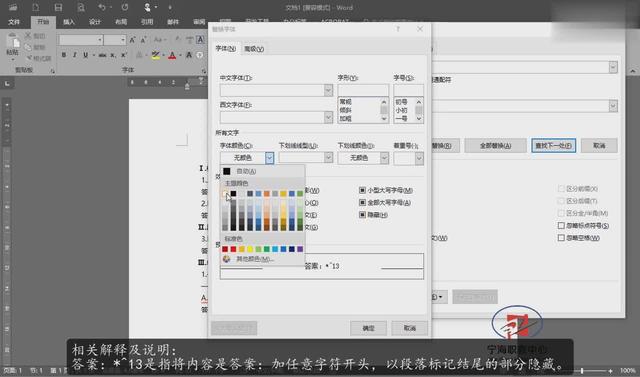The width and height of the screenshot is (640, 377).
Task: Click Replace All (全部替换) button
Action: point(495,146)
